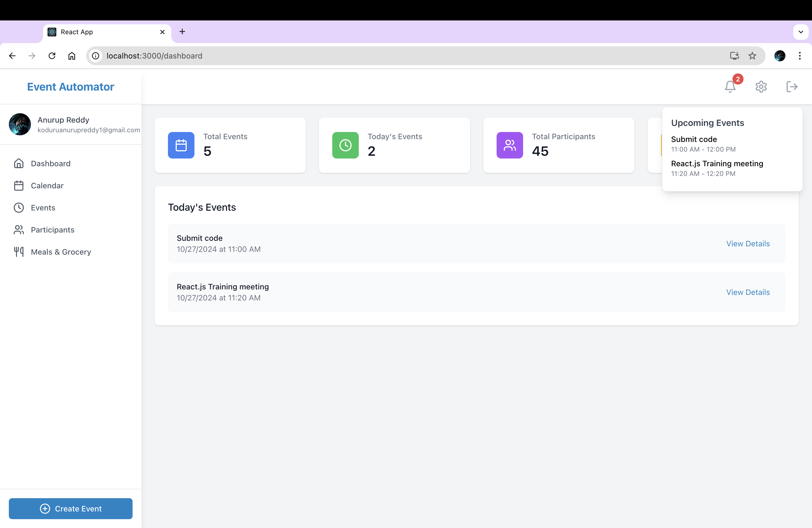Click the green Today's Events clock icon

pos(345,145)
